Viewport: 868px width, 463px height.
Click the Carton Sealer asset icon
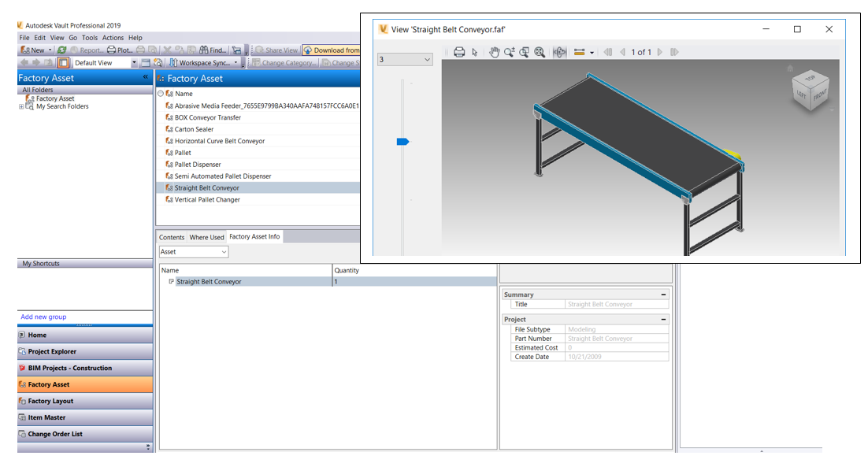click(169, 129)
